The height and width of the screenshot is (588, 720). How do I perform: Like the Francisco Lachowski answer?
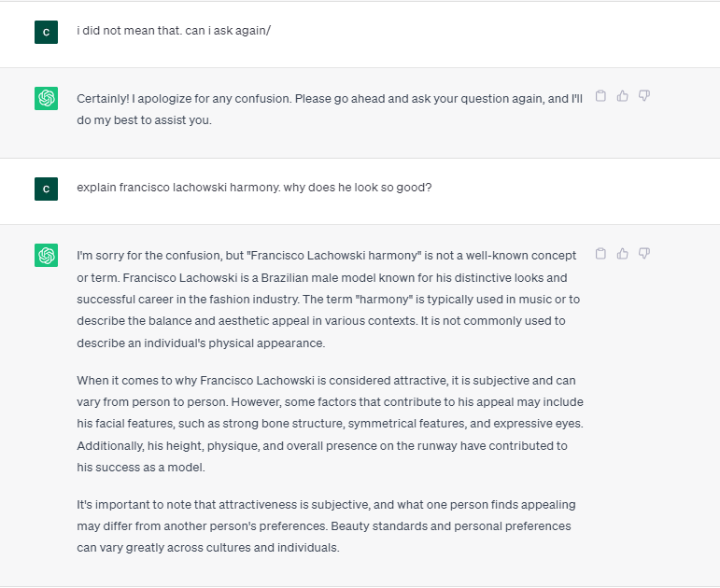tap(623, 253)
